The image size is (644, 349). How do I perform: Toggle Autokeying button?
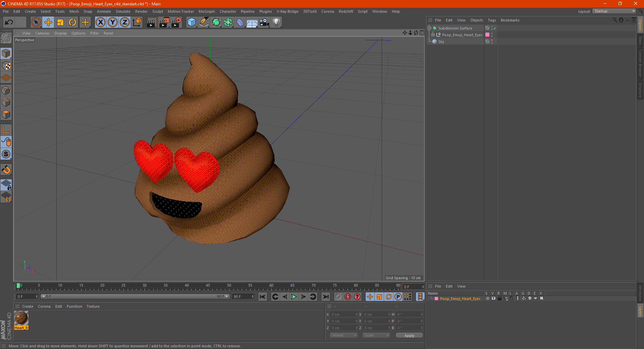tap(348, 297)
